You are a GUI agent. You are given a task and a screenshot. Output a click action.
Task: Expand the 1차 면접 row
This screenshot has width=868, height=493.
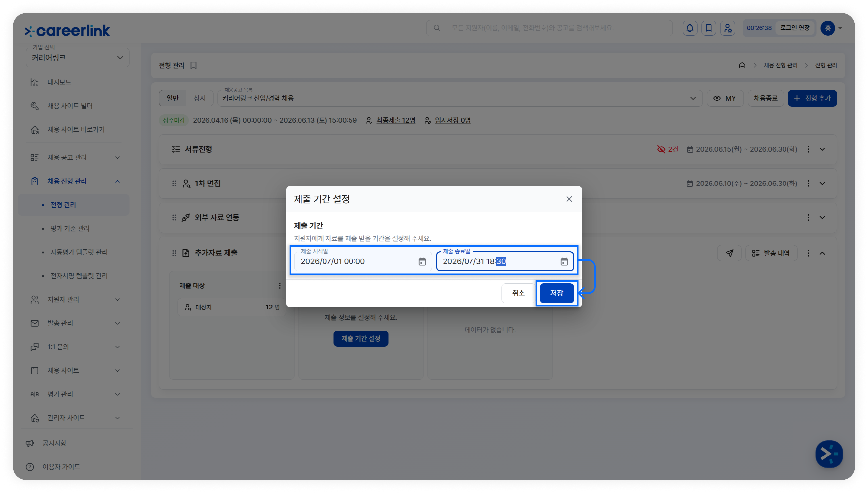point(822,184)
